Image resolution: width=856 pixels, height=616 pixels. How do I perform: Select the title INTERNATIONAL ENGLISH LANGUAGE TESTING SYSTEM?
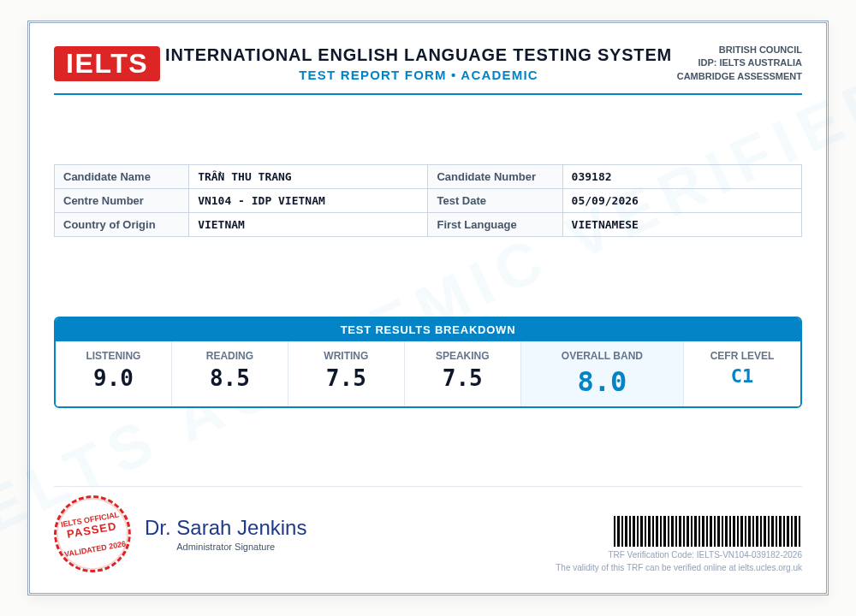419,55
